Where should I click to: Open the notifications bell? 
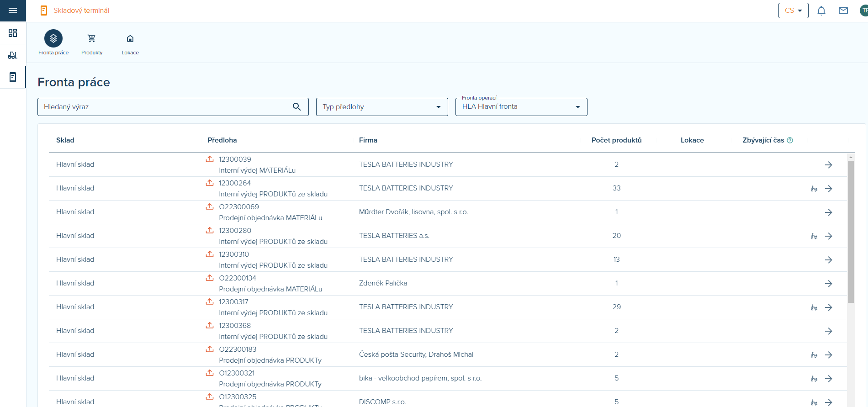tap(821, 11)
